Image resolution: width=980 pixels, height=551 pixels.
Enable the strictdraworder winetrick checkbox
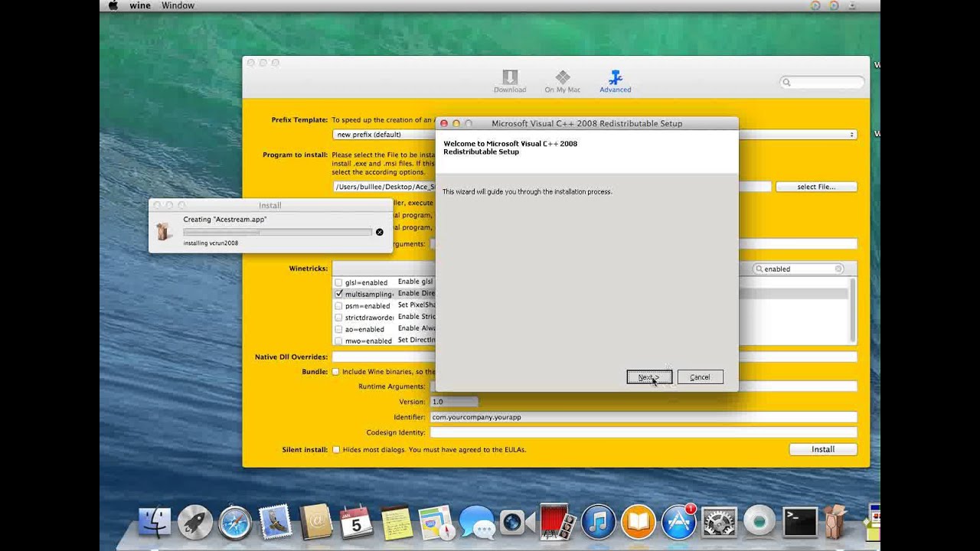pos(338,318)
